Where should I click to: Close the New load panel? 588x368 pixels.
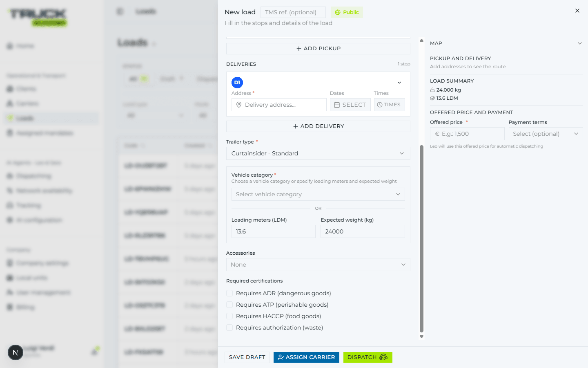point(577,11)
